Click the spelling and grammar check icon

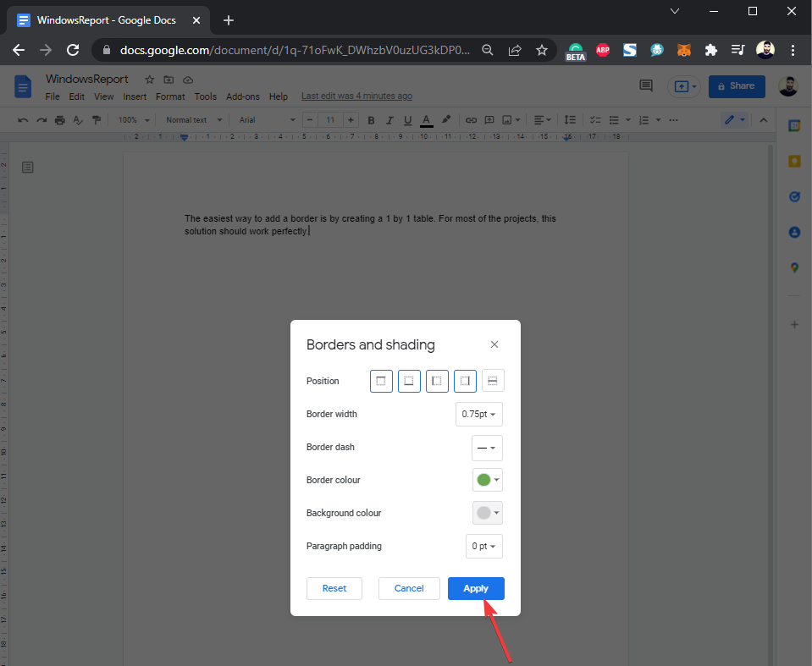(x=78, y=120)
